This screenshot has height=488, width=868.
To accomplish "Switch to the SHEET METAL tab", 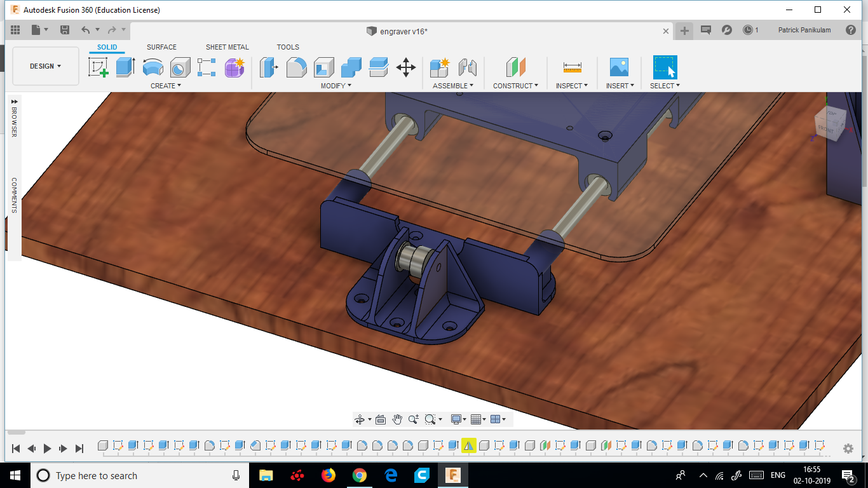I will pyautogui.click(x=227, y=47).
